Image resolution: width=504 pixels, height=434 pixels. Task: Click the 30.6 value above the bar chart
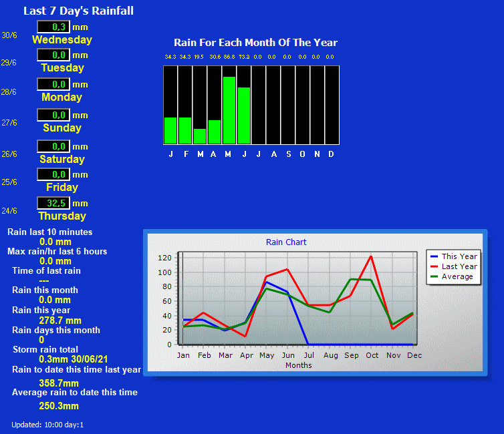(x=215, y=57)
